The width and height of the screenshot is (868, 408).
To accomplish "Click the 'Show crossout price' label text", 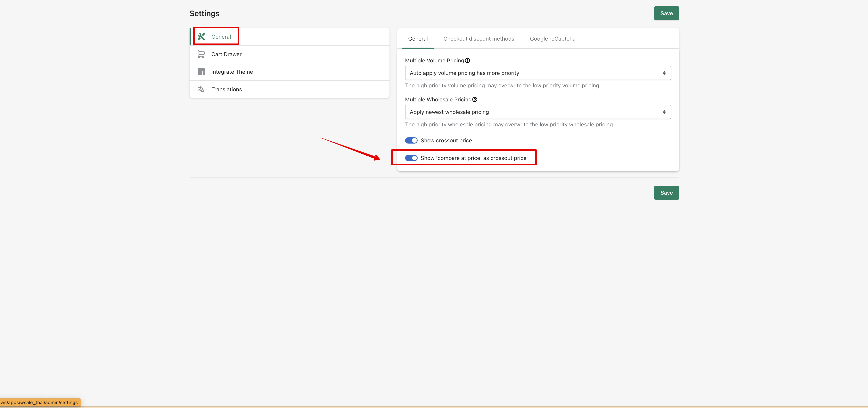I will pos(446,140).
